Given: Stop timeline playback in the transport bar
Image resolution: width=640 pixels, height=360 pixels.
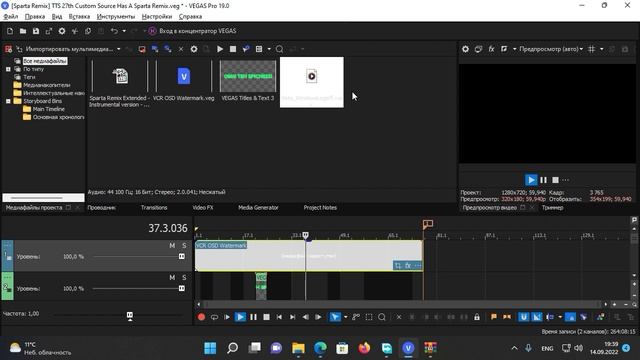Looking at the screenshot, I should [266, 317].
